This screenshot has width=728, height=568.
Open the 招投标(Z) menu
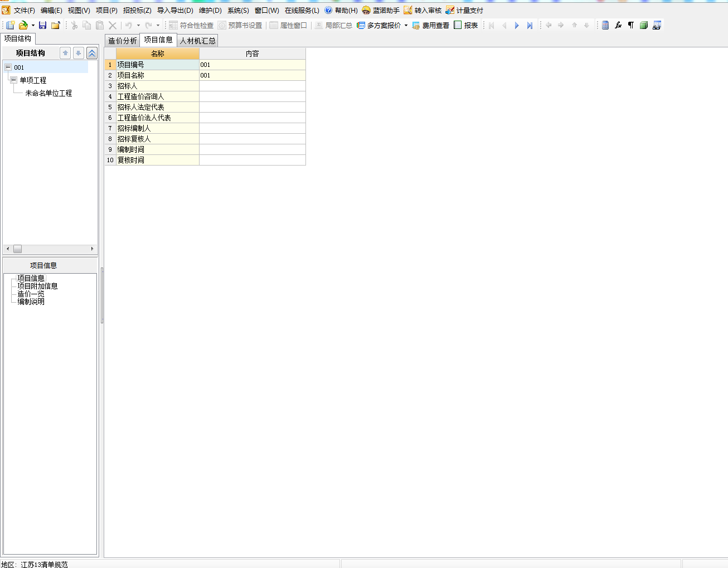coord(137,11)
